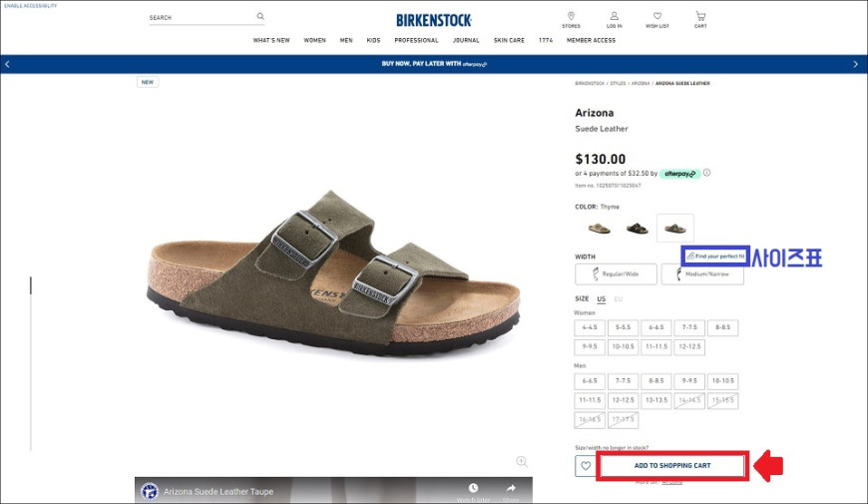
Task: Go to previous promo banner arrow
Action: pos(7,64)
